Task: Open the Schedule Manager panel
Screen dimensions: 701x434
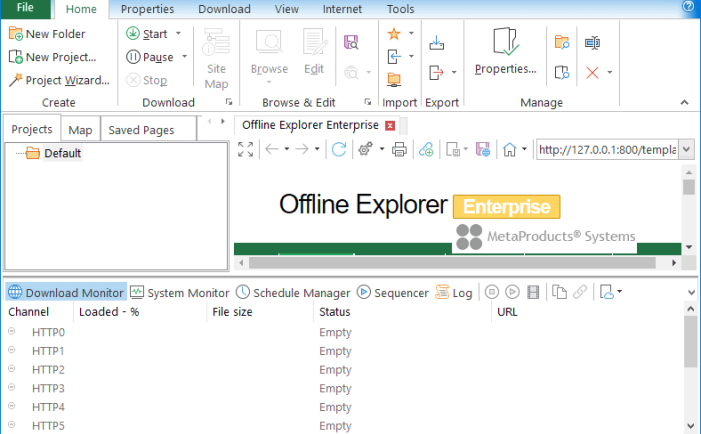Action: pyautogui.click(x=293, y=293)
